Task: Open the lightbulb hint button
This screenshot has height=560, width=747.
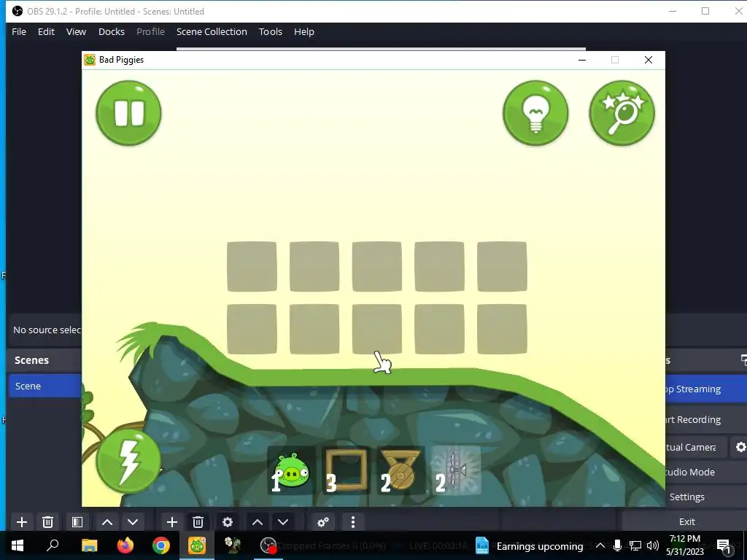Action: [535, 113]
